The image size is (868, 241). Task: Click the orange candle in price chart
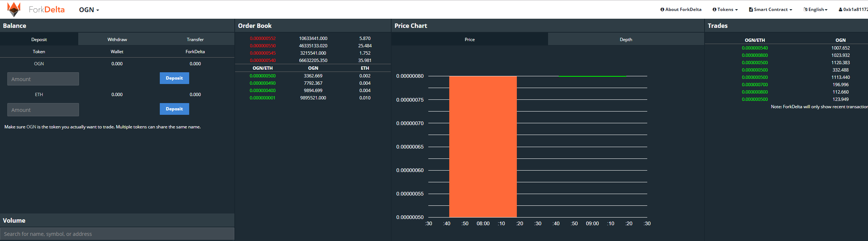pos(483,147)
